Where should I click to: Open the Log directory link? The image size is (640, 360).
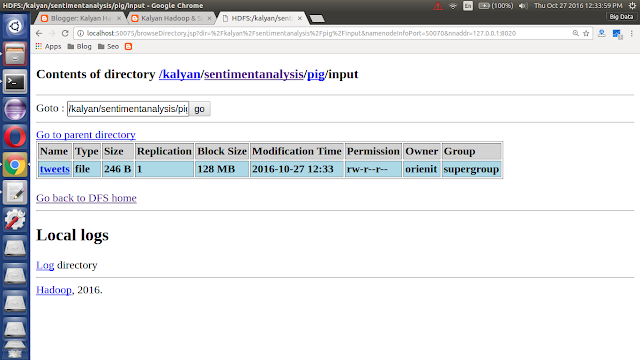coord(45,265)
